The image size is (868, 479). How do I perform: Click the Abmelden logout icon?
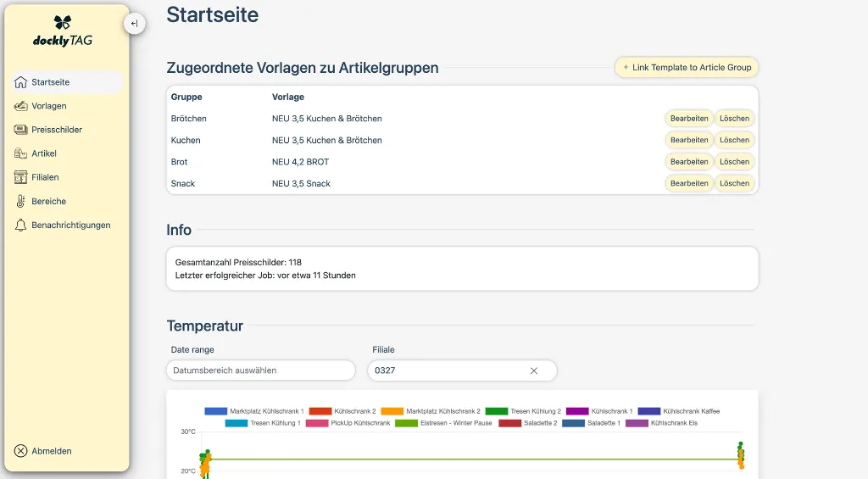[x=21, y=451]
